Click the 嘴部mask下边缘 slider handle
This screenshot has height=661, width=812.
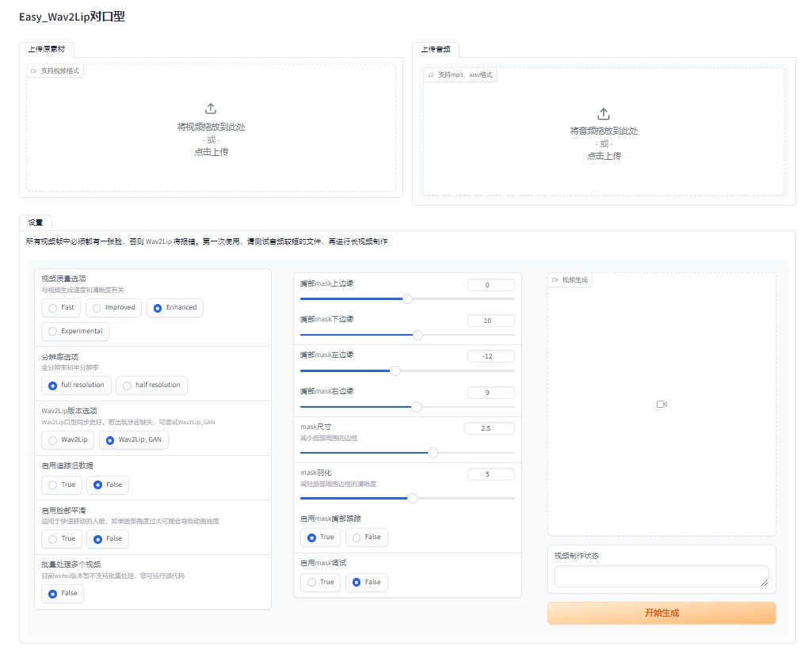[417, 335]
